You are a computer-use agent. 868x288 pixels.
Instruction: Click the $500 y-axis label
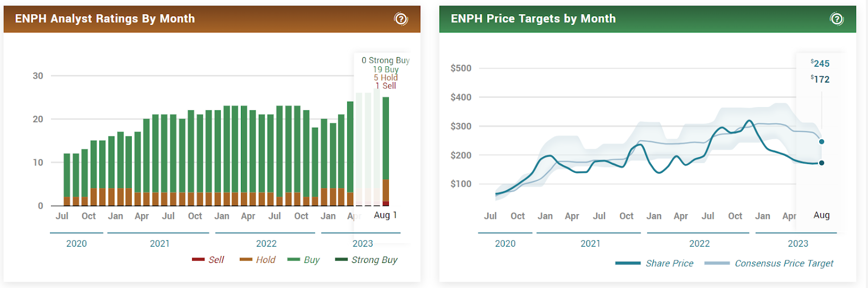461,68
